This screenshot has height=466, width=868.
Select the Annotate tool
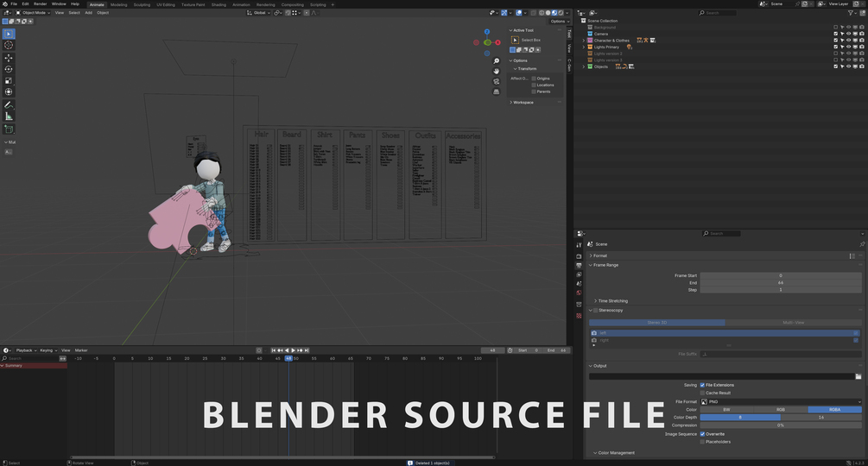9,105
